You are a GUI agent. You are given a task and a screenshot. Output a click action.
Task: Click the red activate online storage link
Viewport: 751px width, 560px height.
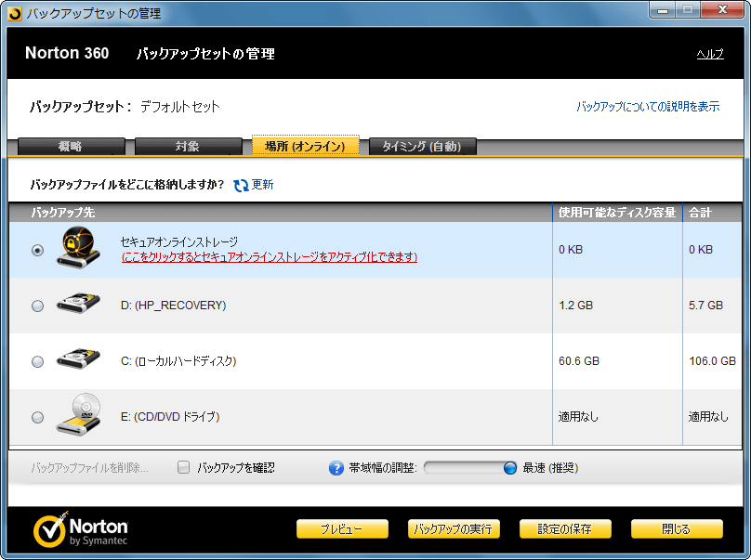[270, 257]
